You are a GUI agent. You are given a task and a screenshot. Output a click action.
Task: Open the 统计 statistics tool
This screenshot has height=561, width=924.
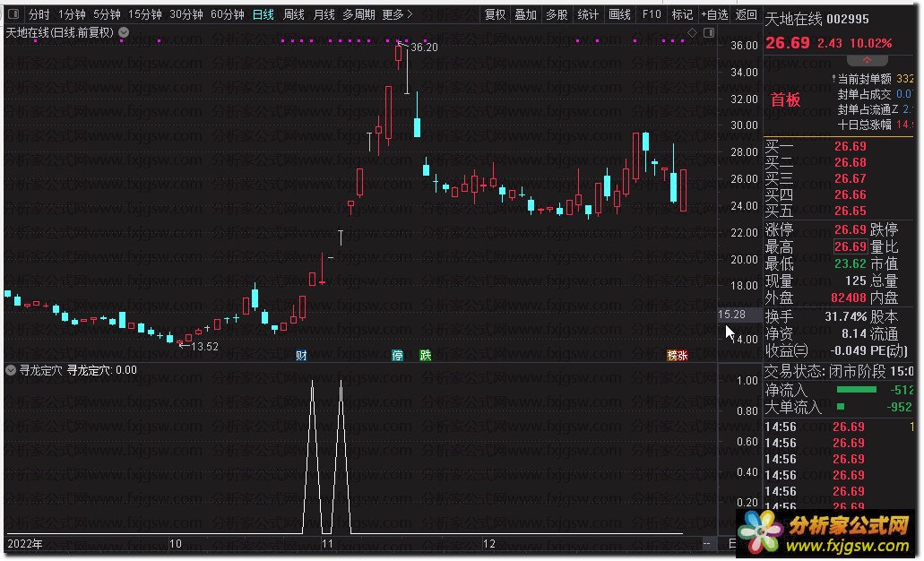(x=588, y=14)
